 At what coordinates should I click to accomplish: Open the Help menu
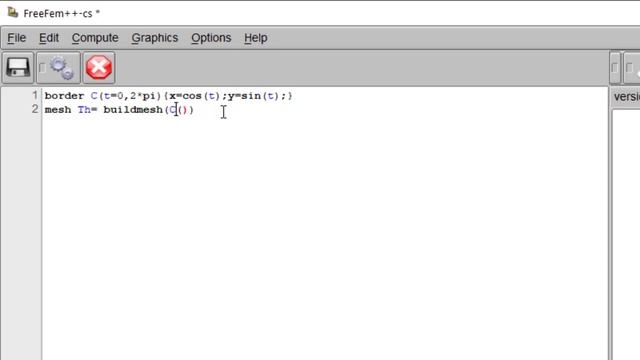pos(256,38)
